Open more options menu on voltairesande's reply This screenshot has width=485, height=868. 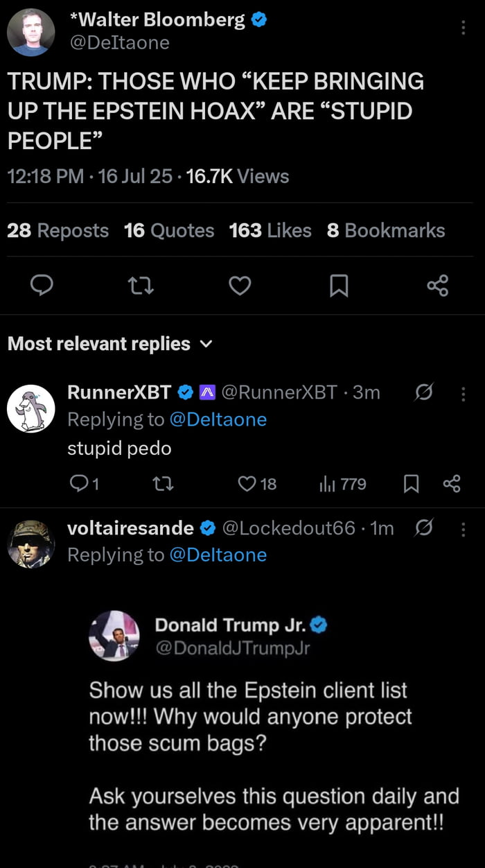(x=463, y=529)
